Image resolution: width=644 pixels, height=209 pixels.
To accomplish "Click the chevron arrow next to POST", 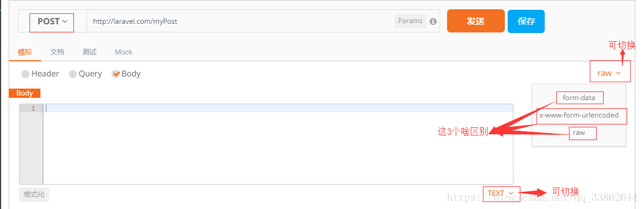I will tap(65, 21).
